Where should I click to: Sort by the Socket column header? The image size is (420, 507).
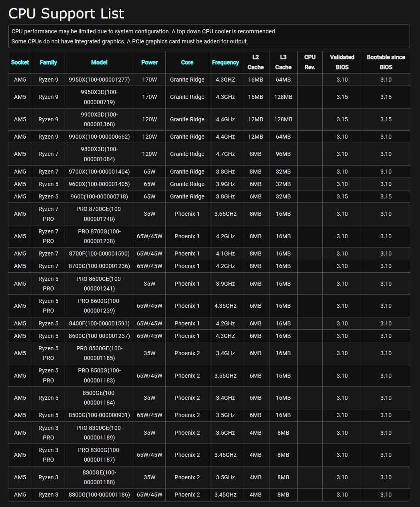pos(20,62)
